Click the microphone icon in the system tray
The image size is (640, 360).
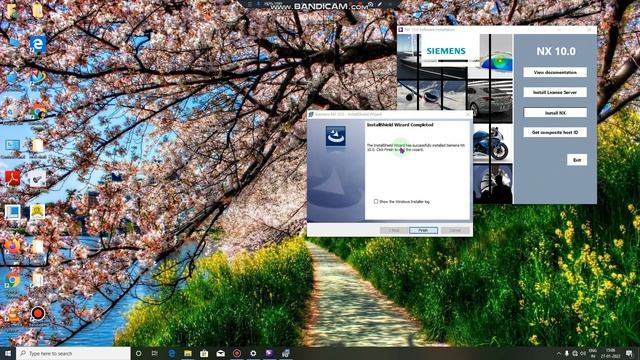[x=567, y=353]
